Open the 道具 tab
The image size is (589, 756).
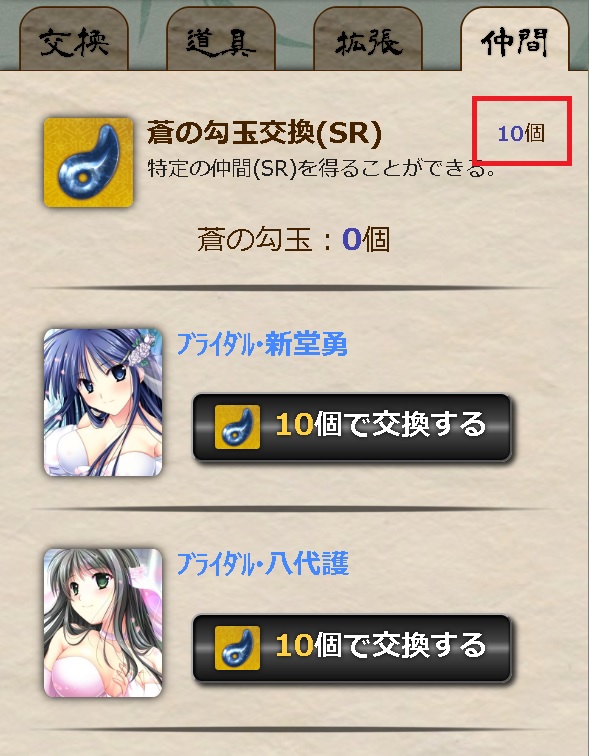(221, 40)
